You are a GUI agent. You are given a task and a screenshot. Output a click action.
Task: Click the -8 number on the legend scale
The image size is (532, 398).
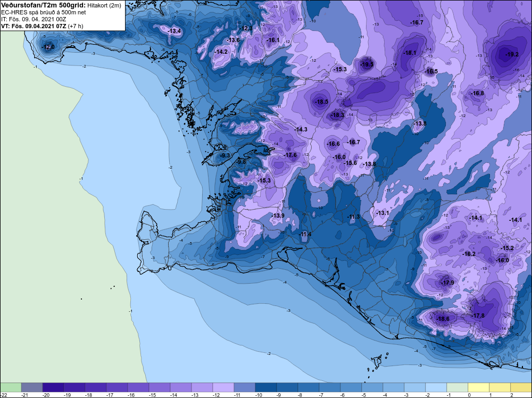pyautogui.click(x=301, y=395)
